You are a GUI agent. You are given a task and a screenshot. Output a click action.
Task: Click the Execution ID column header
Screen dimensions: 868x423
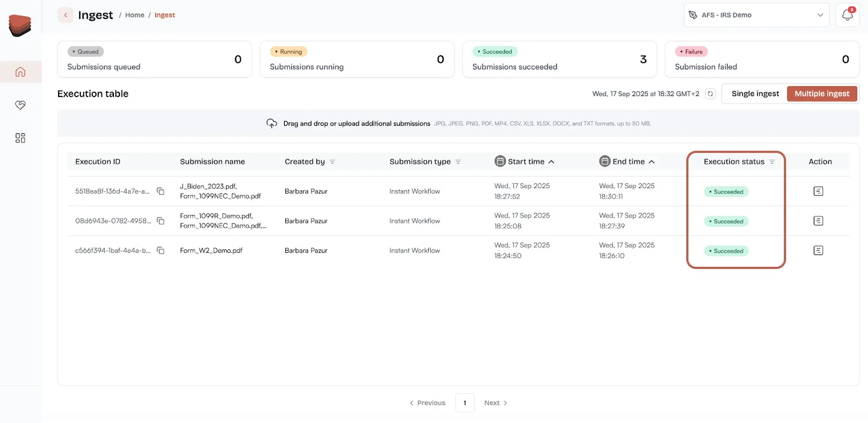point(98,162)
